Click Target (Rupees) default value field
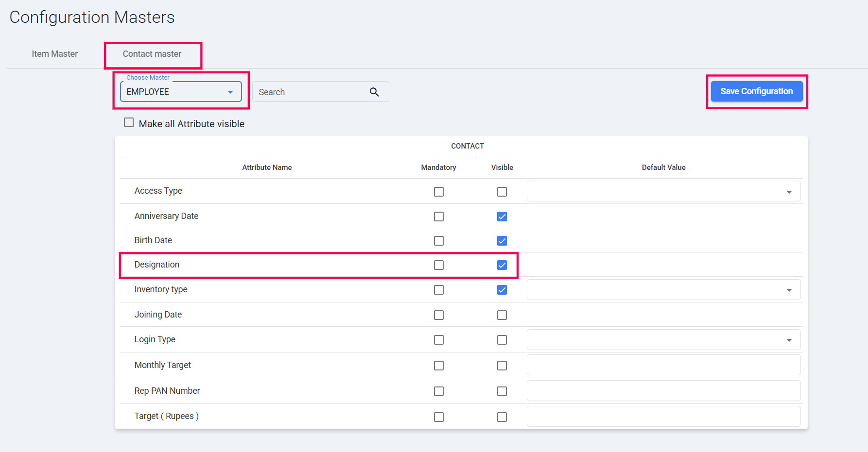 coord(663,417)
